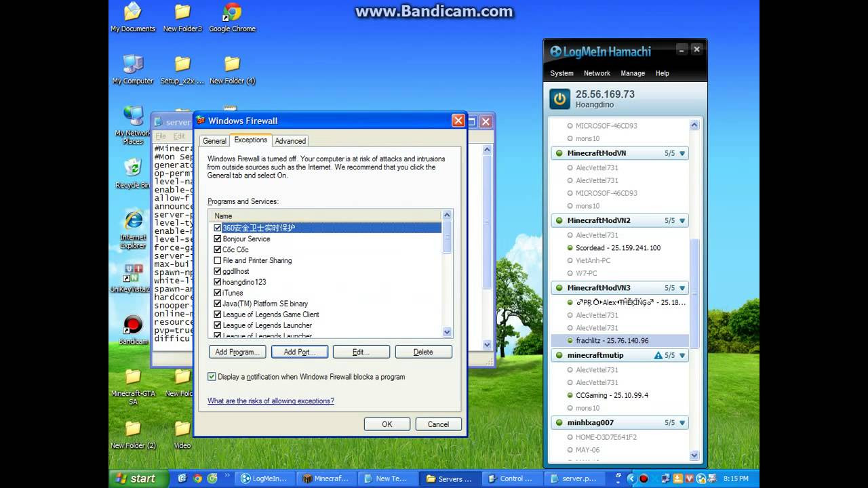
Task: Collapse MinecraftModVN network dropdown arrow
Action: point(682,153)
